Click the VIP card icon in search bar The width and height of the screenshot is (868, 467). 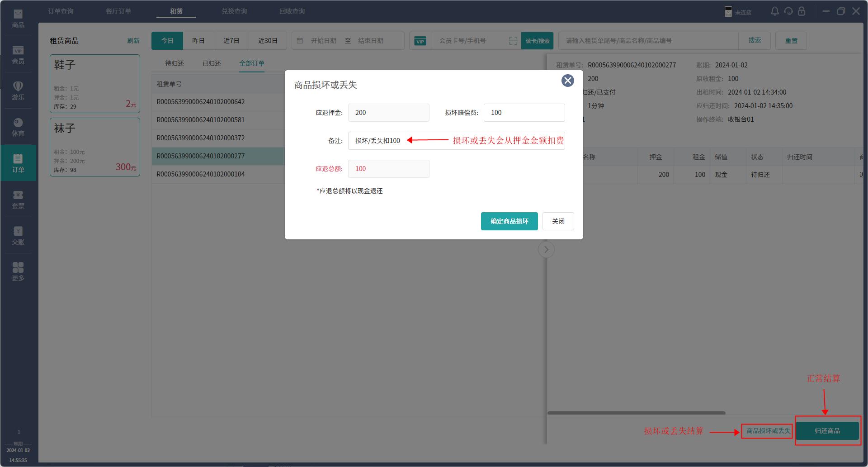pyautogui.click(x=420, y=41)
